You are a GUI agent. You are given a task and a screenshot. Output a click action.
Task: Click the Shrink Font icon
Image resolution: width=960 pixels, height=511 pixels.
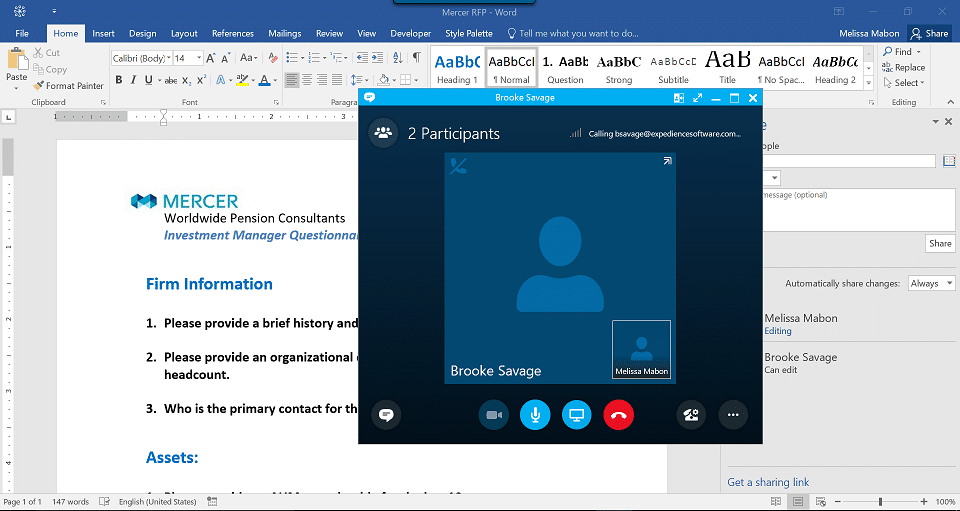coord(225,58)
